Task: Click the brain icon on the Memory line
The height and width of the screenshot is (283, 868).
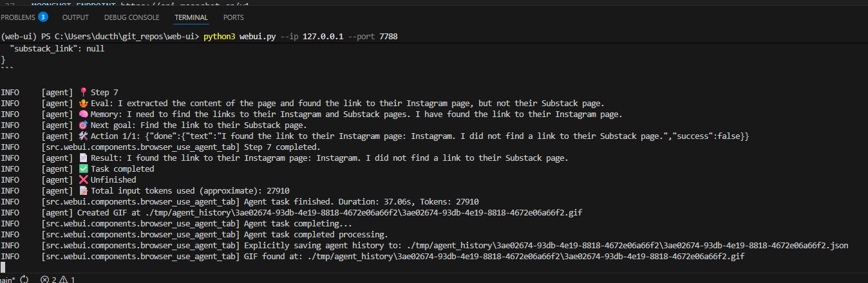Action: [83, 114]
